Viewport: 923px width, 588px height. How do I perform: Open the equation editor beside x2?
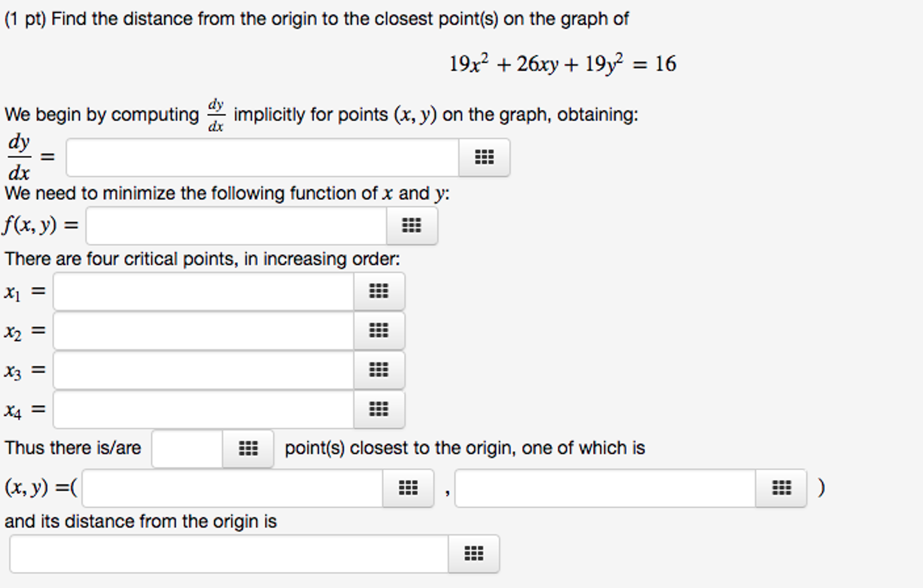pos(379,331)
